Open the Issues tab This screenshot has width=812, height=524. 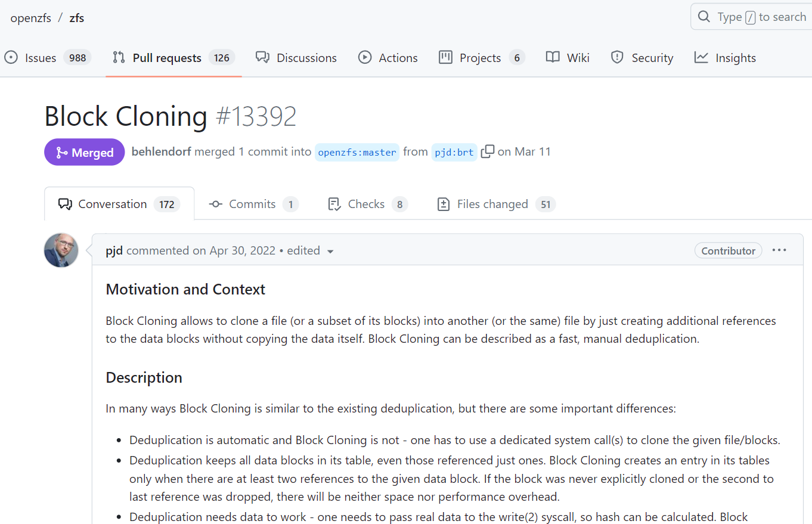(x=48, y=58)
